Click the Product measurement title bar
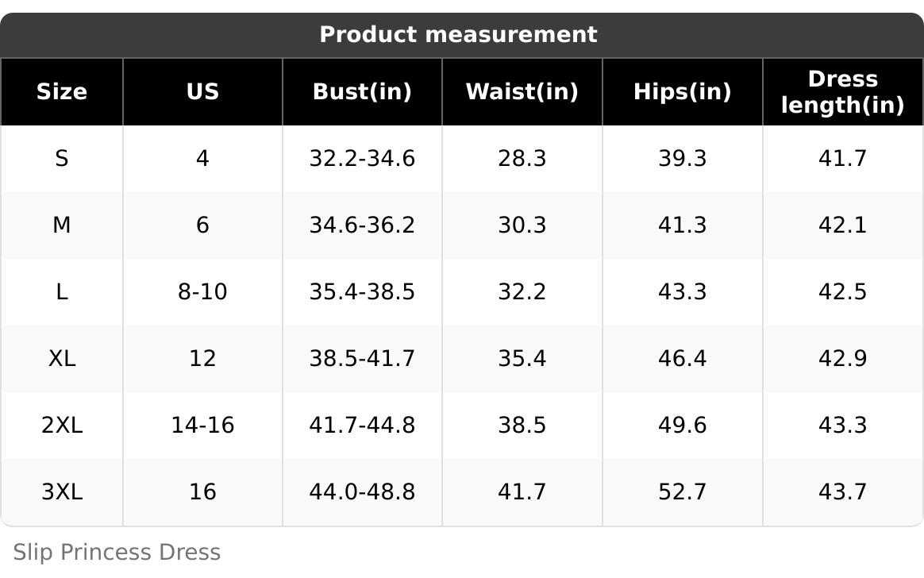Viewport: 924px width, 578px height. [x=462, y=35]
